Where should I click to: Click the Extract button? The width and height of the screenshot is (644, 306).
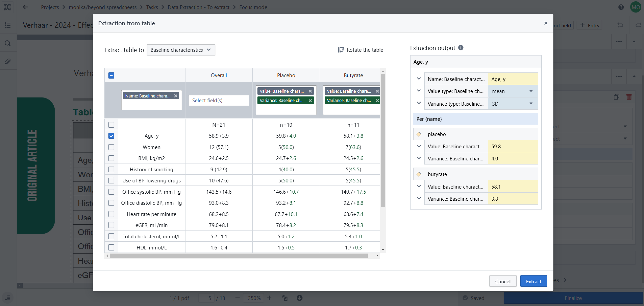pyautogui.click(x=534, y=281)
